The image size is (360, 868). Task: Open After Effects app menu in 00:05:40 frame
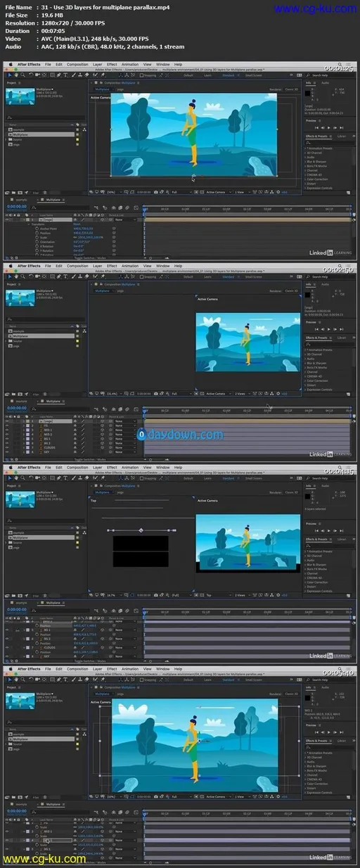tap(29, 669)
